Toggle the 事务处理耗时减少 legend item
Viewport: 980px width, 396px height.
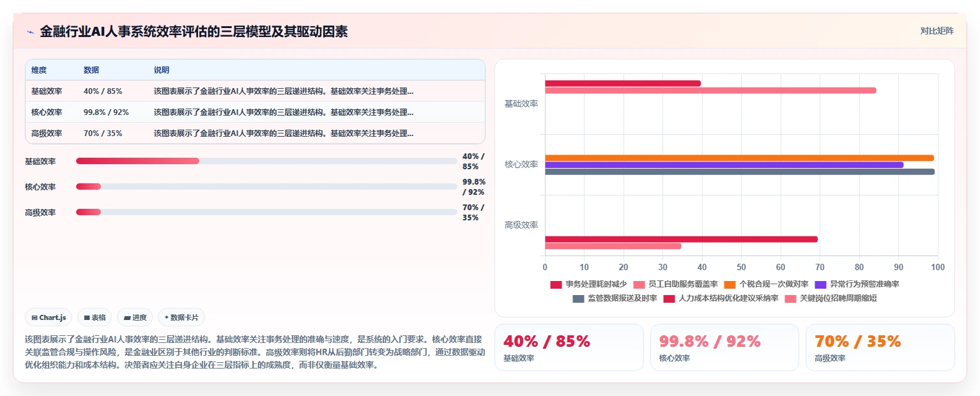[x=589, y=284]
